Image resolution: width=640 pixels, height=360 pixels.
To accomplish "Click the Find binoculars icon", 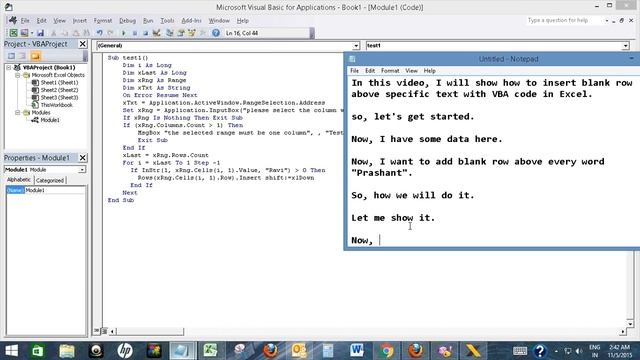I will coord(86,33).
